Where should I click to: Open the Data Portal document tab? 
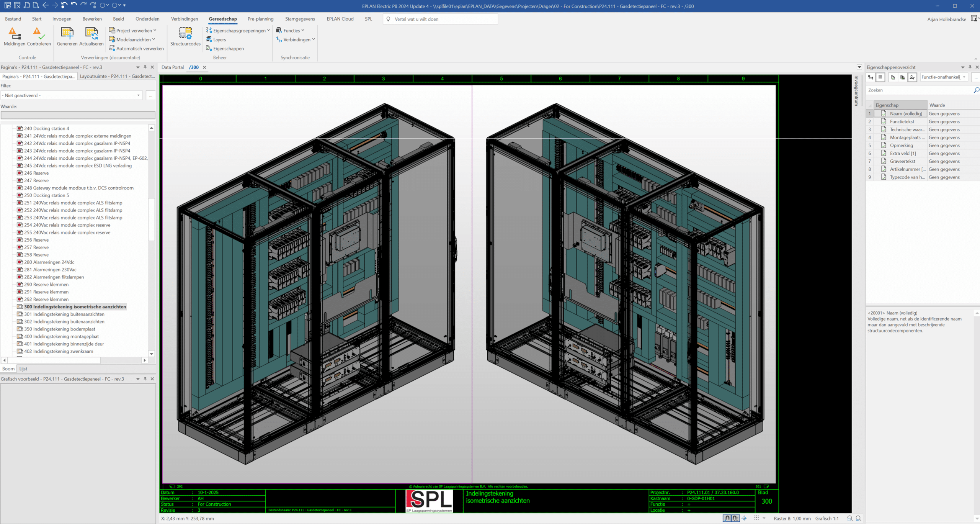pyautogui.click(x=172, y=67)
